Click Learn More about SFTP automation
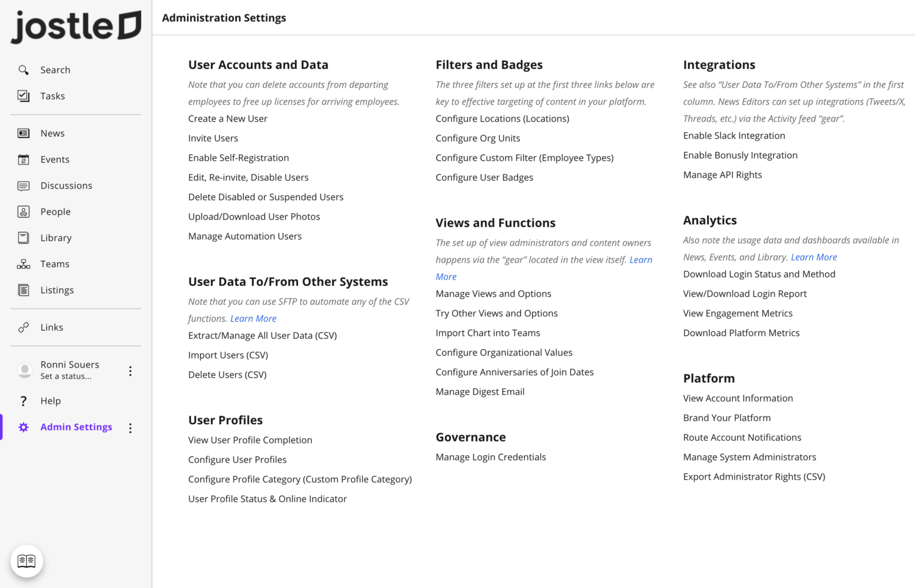The width and height of the screenshot is (915, 588). point(253,318)
